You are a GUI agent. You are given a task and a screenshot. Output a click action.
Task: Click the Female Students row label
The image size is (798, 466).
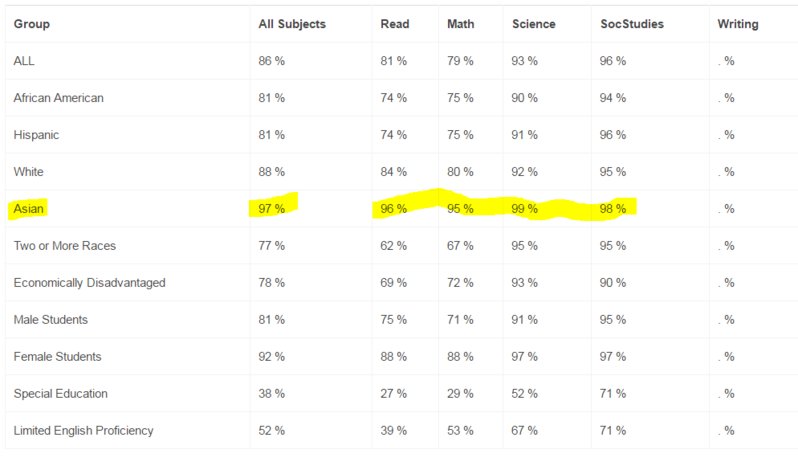tap(57, 357)
